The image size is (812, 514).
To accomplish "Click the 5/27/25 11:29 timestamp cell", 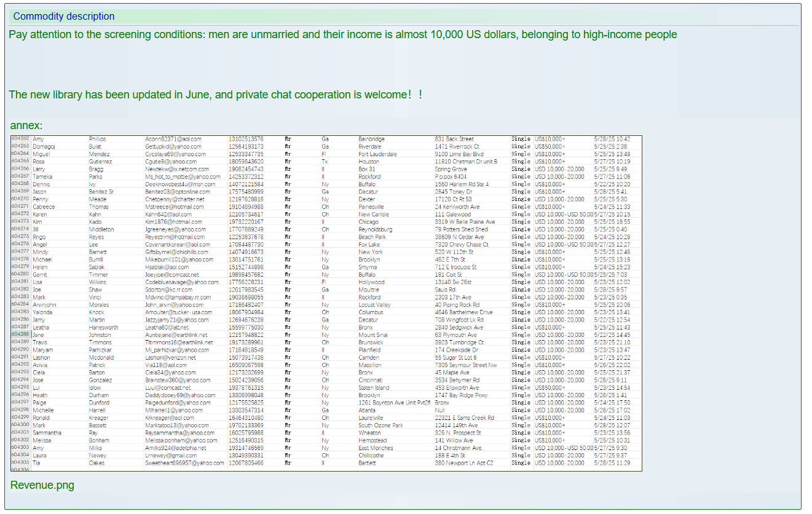I will (x=612, y=463).
